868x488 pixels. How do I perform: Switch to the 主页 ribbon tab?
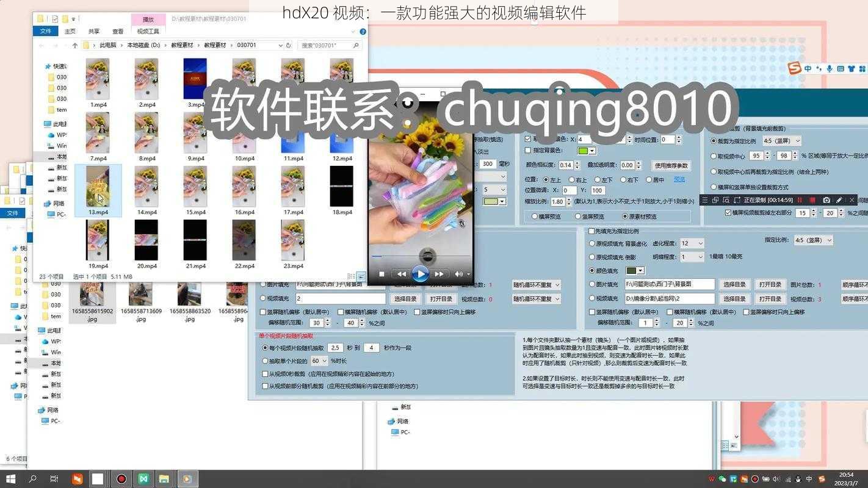click(70, 31)
